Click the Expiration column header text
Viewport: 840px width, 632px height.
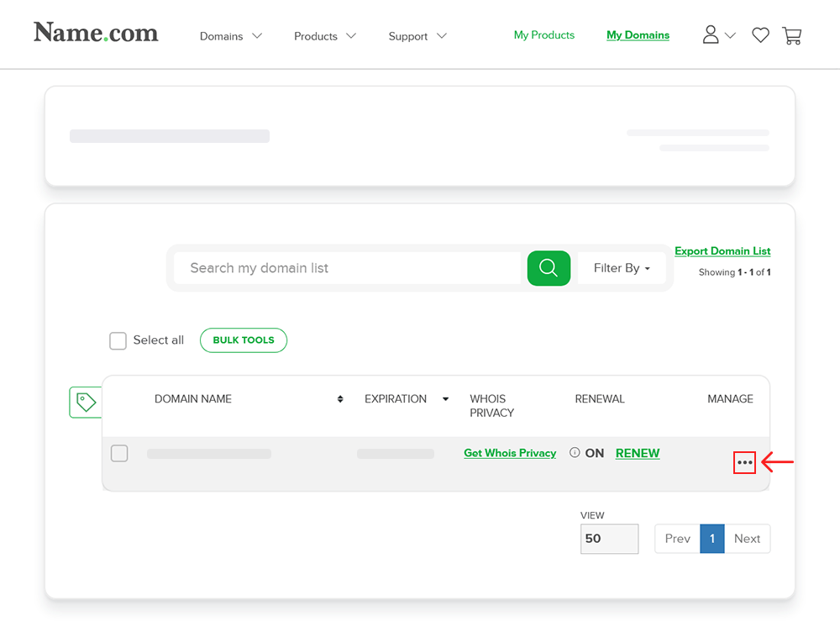pos(396,399)
